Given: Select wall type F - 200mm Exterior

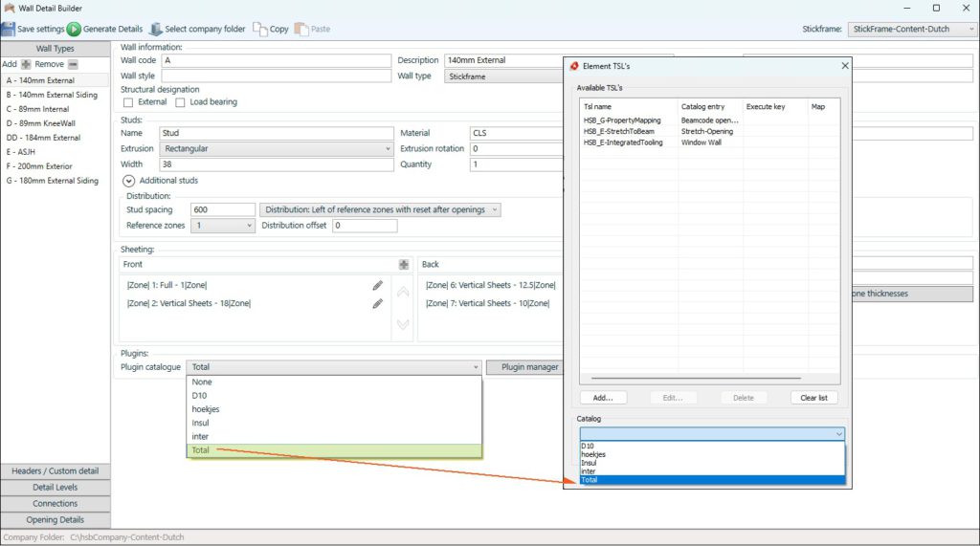Looking at the screenshot, I should 39,166.
